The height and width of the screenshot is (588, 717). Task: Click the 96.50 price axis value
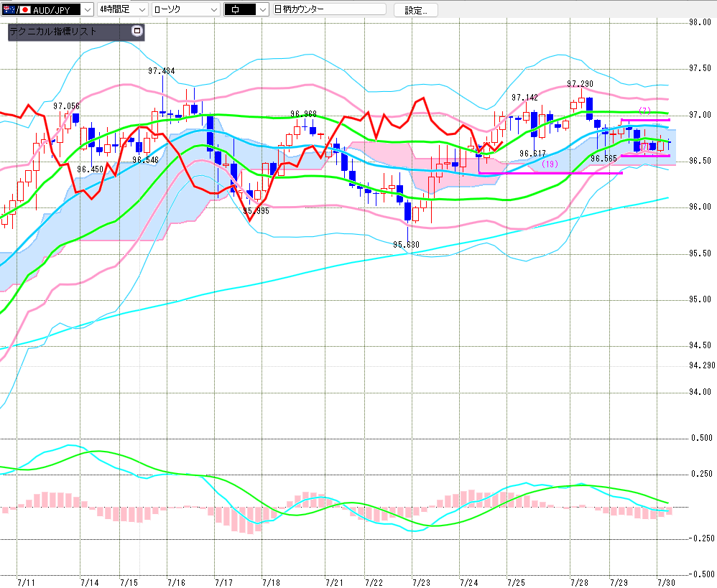click(700, 161)
